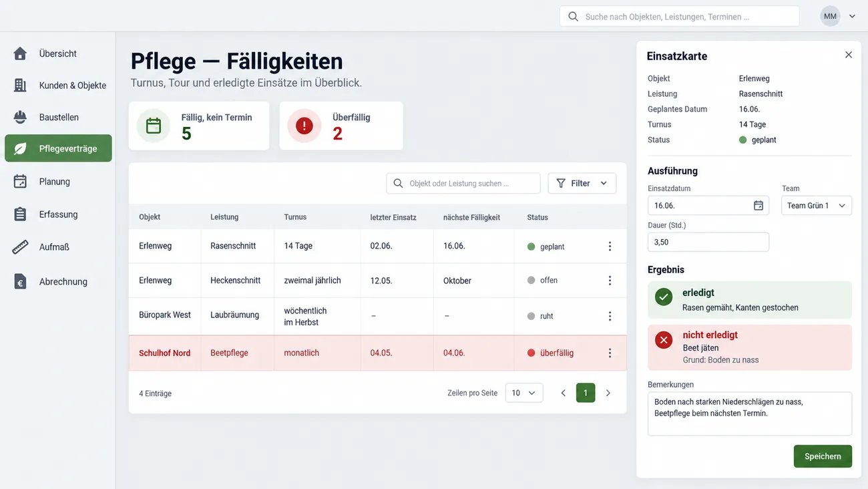Navigate to Kunden & Objekte
This screenshot has width=868, height=489.
[x=58, y=85]
